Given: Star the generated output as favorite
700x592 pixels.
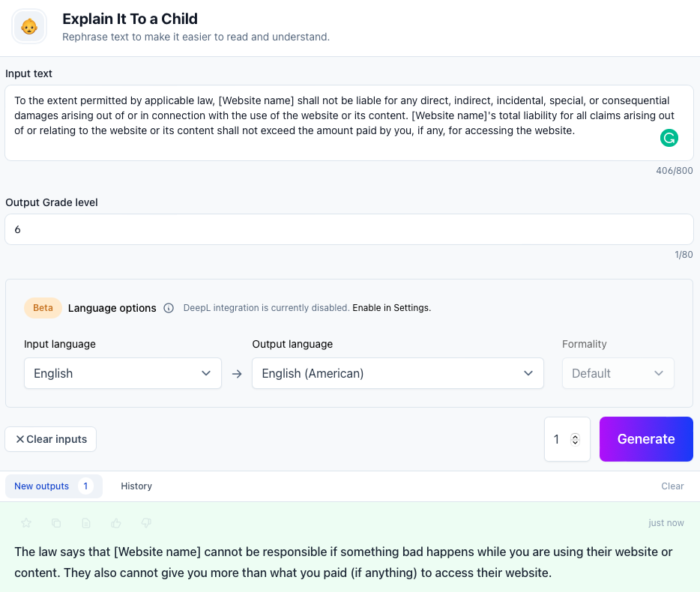Looking at the screenshot, I should [x=26, y=523].
